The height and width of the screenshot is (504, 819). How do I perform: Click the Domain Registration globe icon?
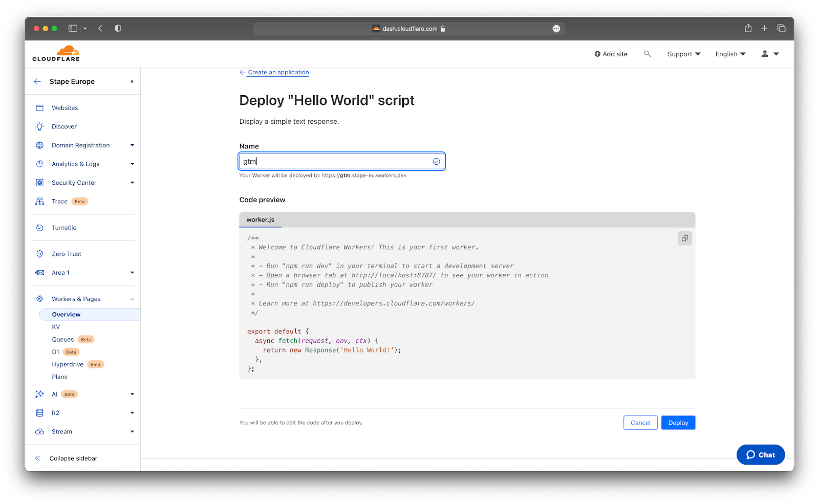(39, 145)
